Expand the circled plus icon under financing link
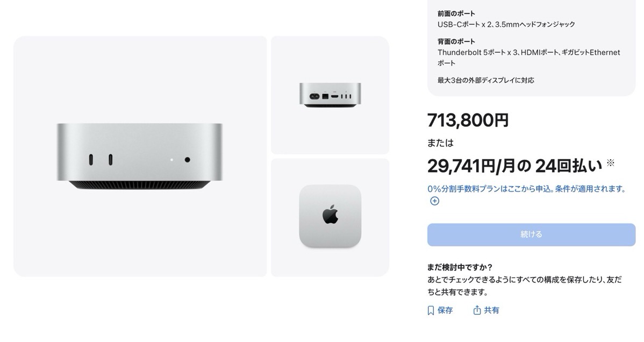 coord(434,201)
